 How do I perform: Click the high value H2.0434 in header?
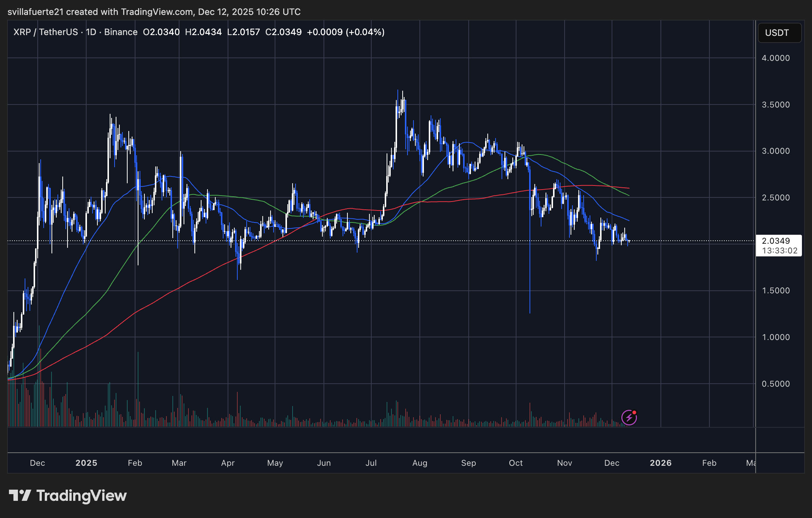[x=203, y=32]
